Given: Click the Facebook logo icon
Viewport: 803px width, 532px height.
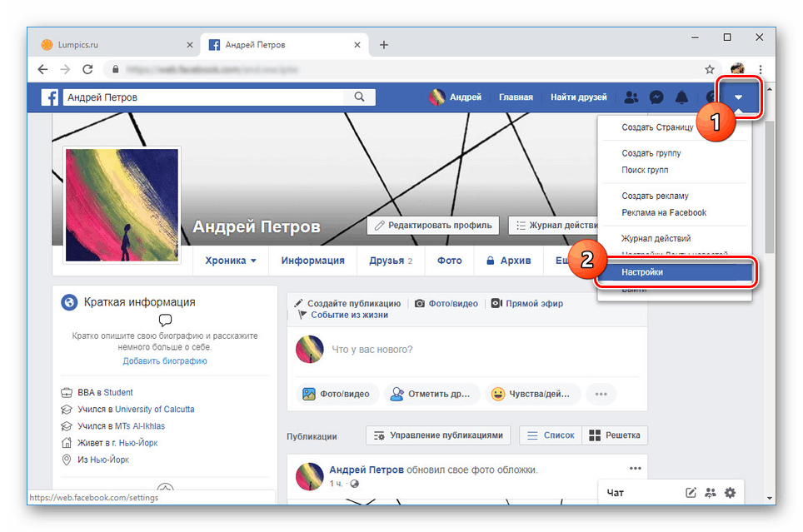Looking at the screenshot, I should 50,97.
